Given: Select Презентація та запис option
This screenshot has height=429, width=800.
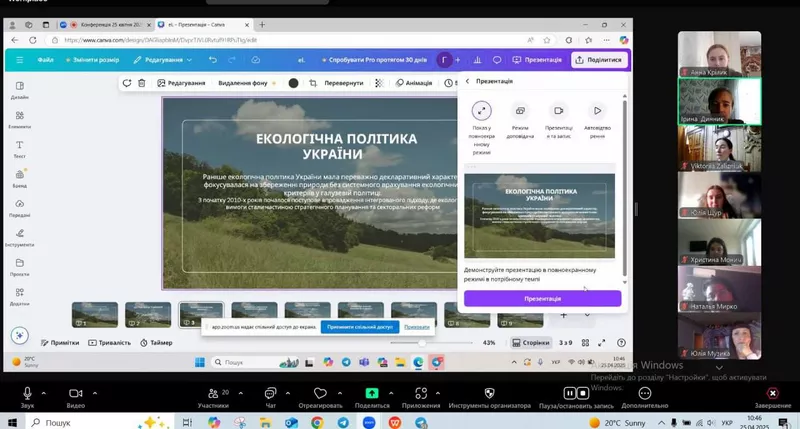Looking at the screenshot, I should click(559, 120).
